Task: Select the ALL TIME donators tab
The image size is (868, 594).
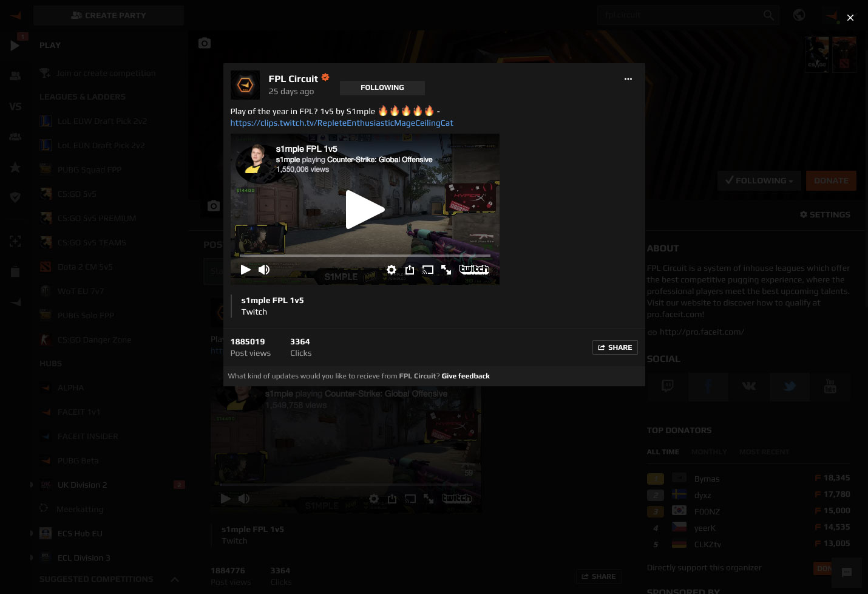Action: [x=663, y=452]
